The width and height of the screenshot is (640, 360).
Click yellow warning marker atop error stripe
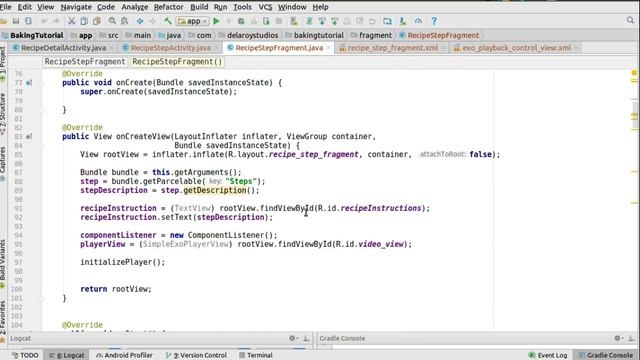pyautogui.click(x=634, y=73)
